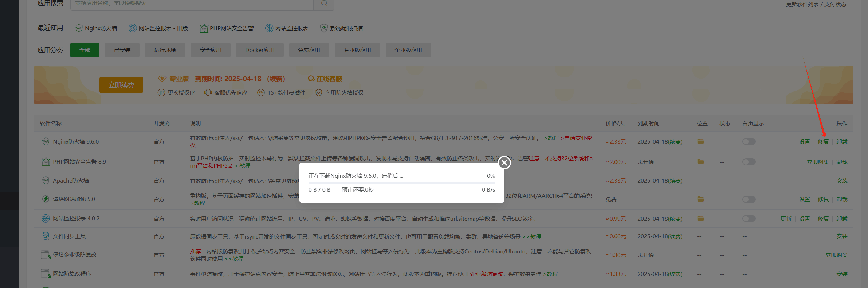Toggle homepage display for Nginx防火墙
The image size is (868, 288).
749,141
